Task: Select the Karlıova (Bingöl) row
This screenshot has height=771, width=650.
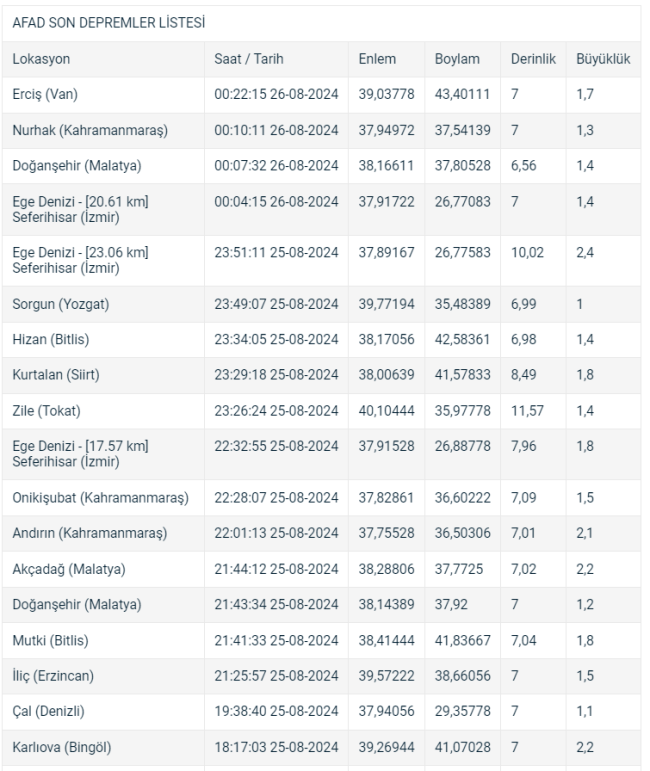Action: click(322, 747)
